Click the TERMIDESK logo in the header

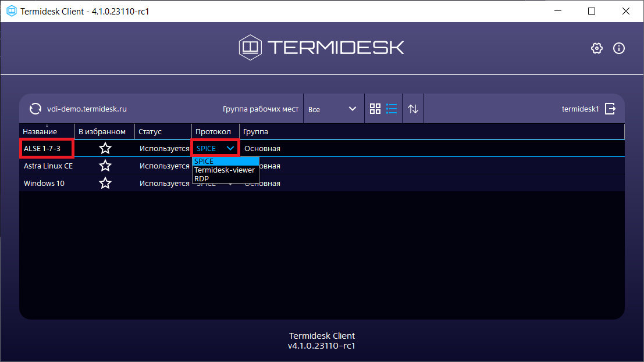coord(322,47)
